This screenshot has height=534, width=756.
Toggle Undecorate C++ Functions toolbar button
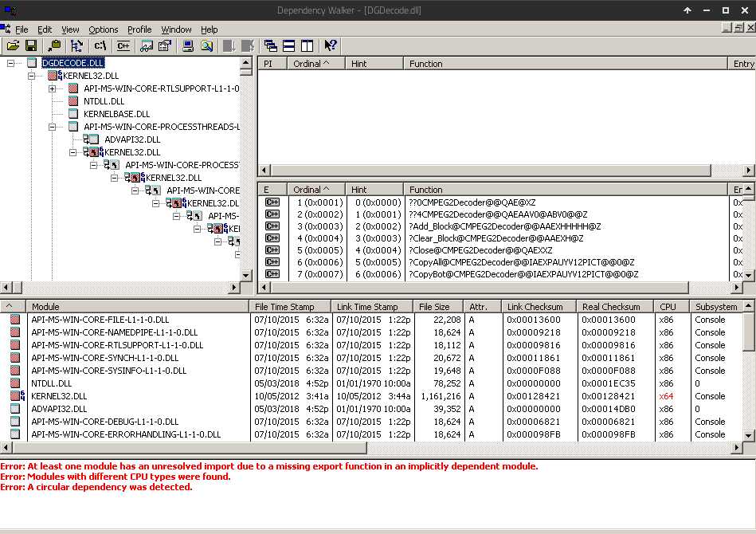coord(123,46)
